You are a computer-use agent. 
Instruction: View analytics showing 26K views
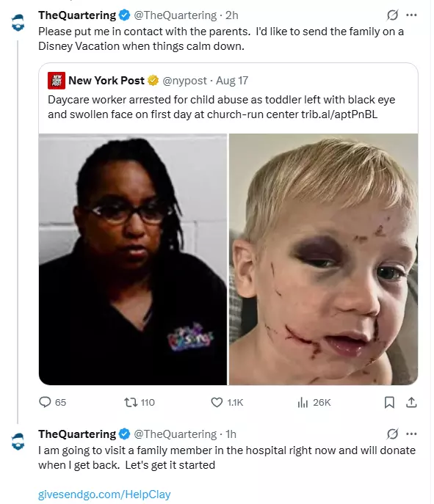[x=303, y=402]
